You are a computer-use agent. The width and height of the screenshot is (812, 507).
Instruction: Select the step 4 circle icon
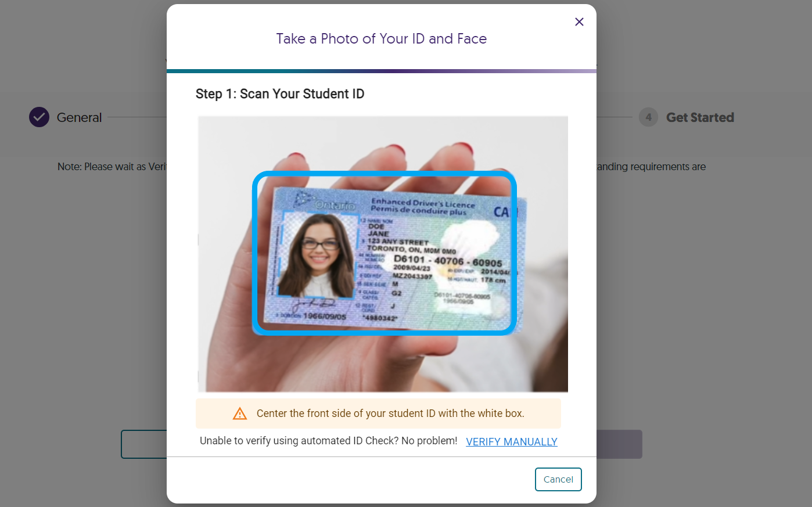click(648, 117)
